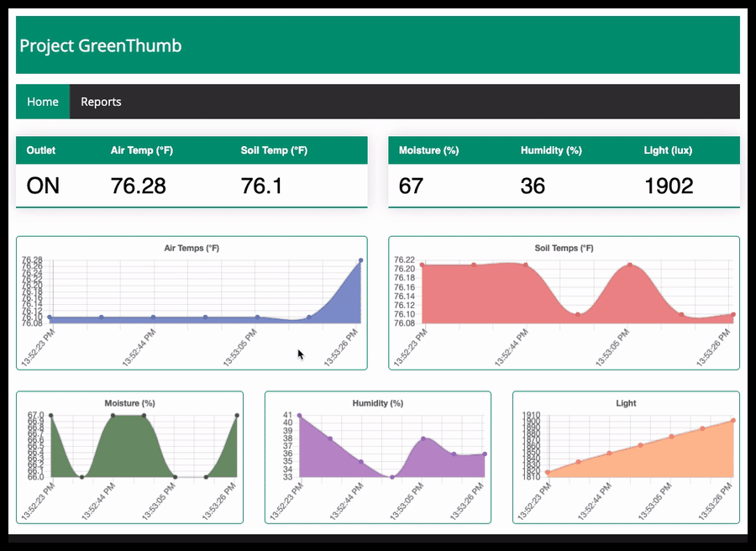This screenshot has height=551, width=756.
Task: Click the Air Temps (°F) chart title
Action: (192, 249)
